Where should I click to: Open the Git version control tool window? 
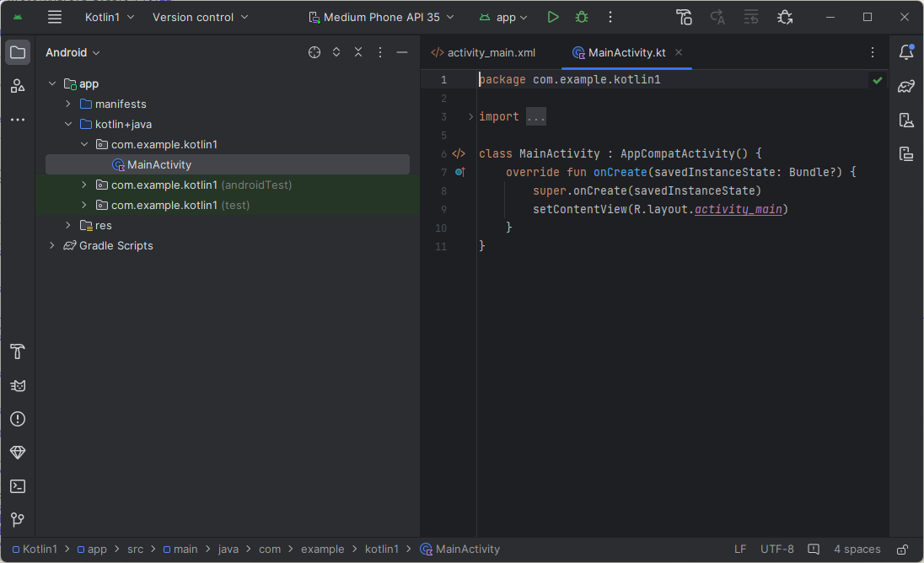tap(18, 520)
